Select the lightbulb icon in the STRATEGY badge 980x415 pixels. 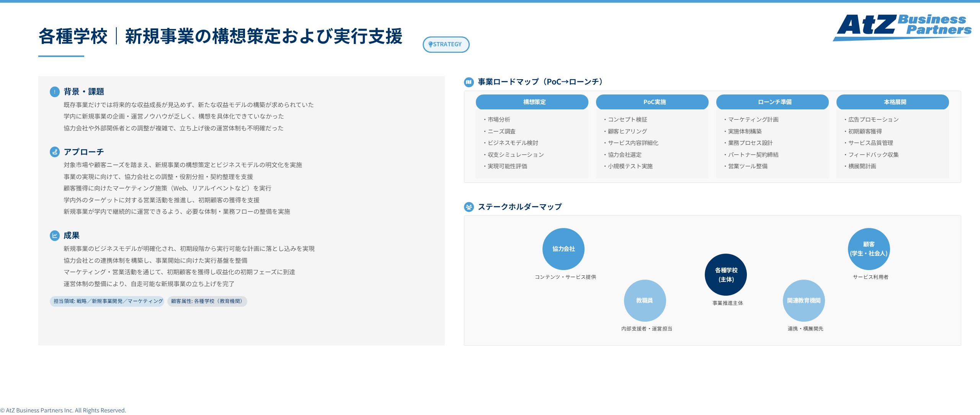tap(431, 44)
